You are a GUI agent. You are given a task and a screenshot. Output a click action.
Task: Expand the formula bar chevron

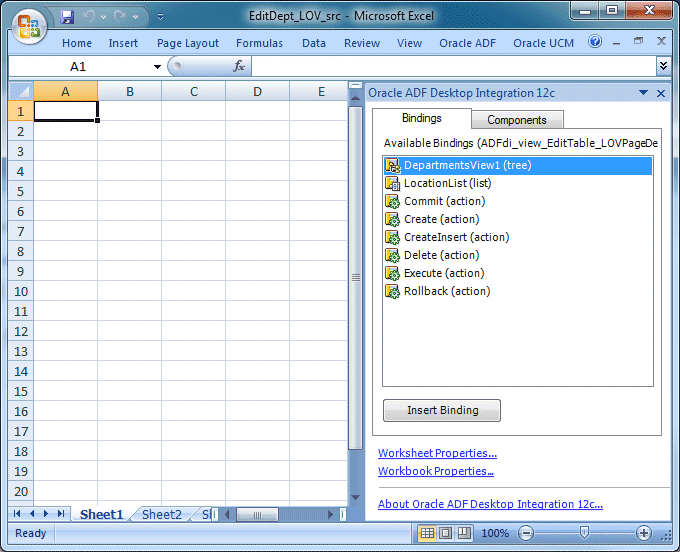(663, 66)
